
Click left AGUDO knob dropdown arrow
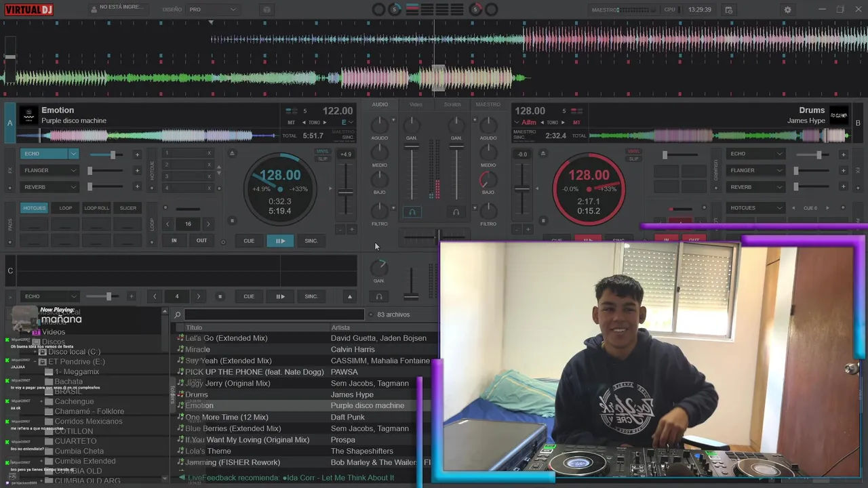[393, 120]
